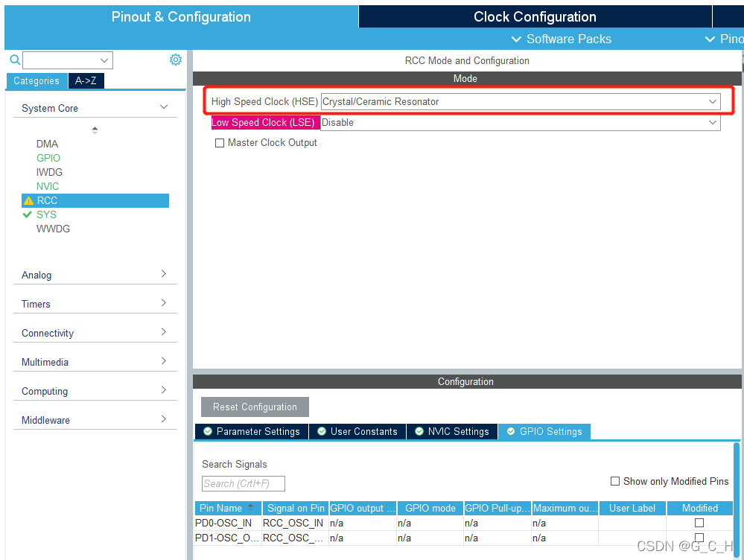The width and height of the screenshot is (744, 560).
Task: Select DMA in System Core
Action: [47, 144]
